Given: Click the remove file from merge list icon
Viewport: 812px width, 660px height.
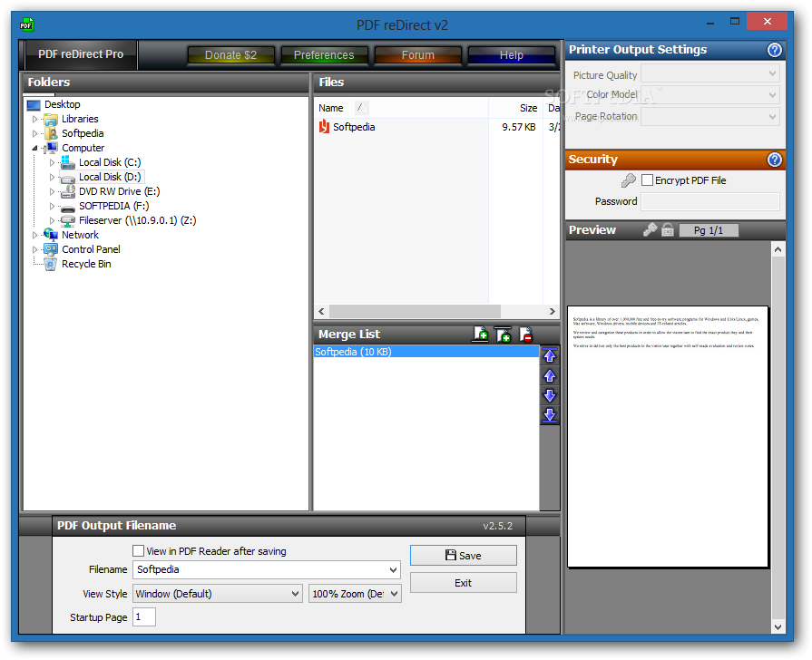Looking at the screenshot, I should pyautogui.click(x=525, y=335).
